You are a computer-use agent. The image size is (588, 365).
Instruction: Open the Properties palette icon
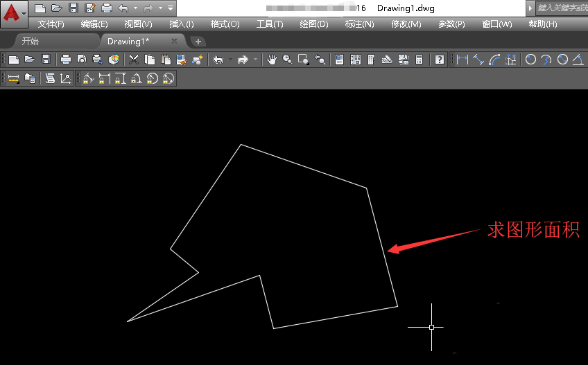click(339, 59)
